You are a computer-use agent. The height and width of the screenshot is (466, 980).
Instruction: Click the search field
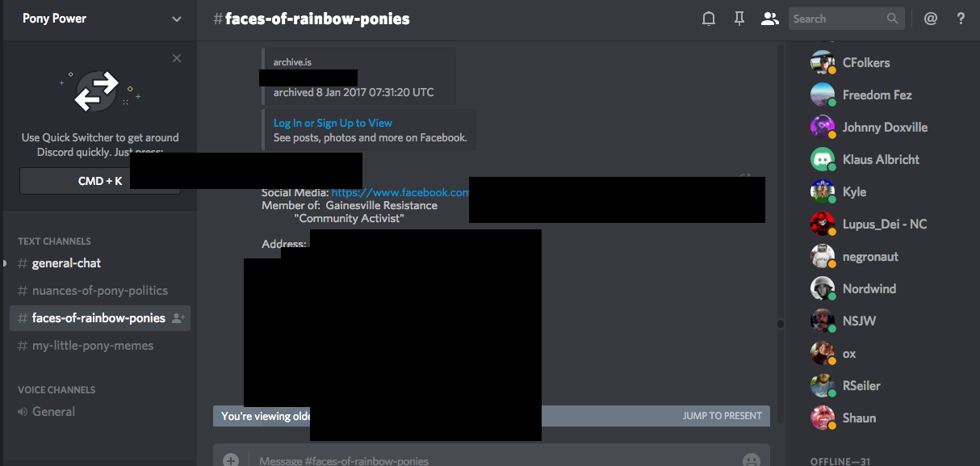836,19
